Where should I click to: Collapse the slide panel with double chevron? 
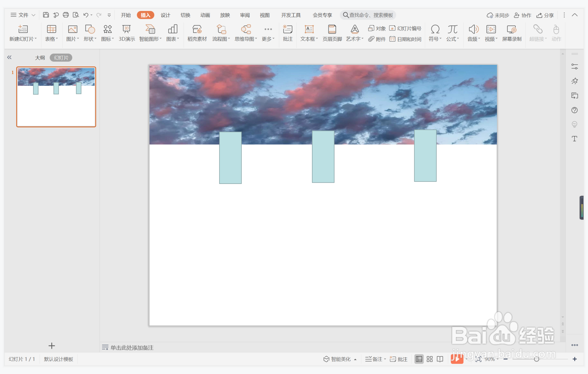(x=9, y=57)
